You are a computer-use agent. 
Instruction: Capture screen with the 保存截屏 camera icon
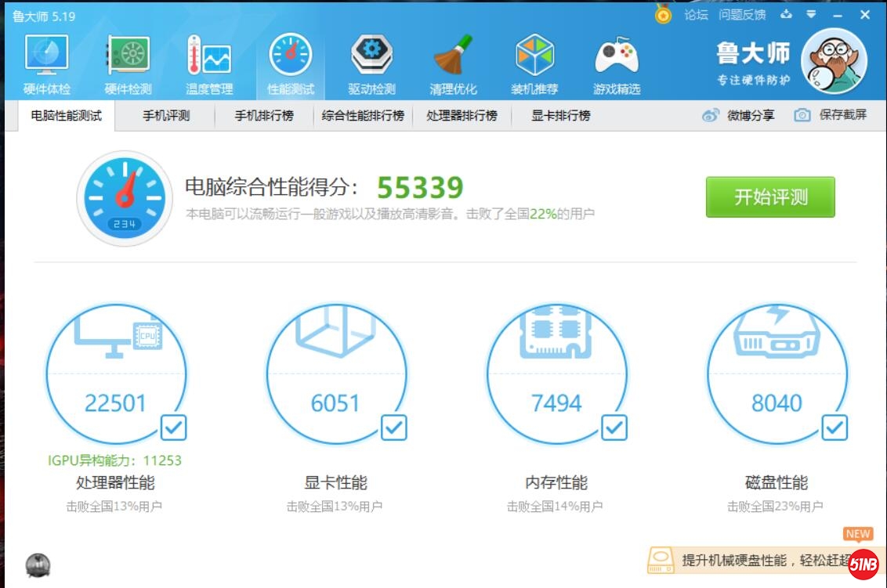(802, 114)
